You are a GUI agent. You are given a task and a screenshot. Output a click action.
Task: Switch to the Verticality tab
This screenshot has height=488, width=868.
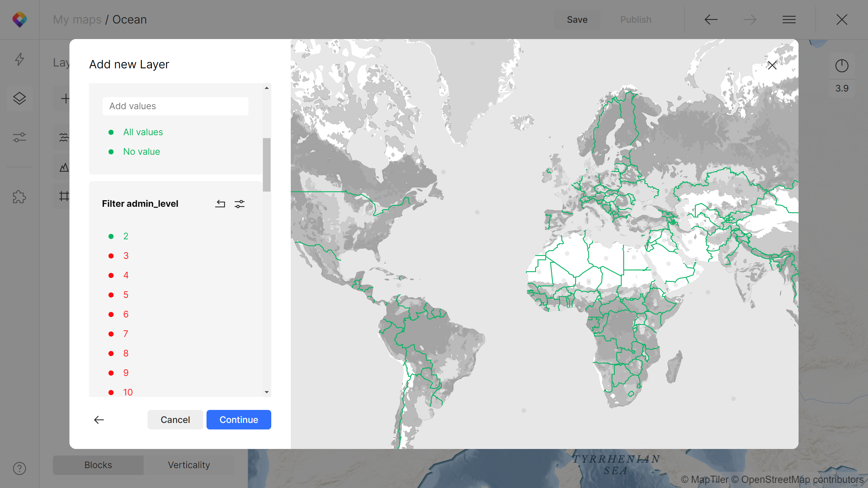click(x=189, y=465)
